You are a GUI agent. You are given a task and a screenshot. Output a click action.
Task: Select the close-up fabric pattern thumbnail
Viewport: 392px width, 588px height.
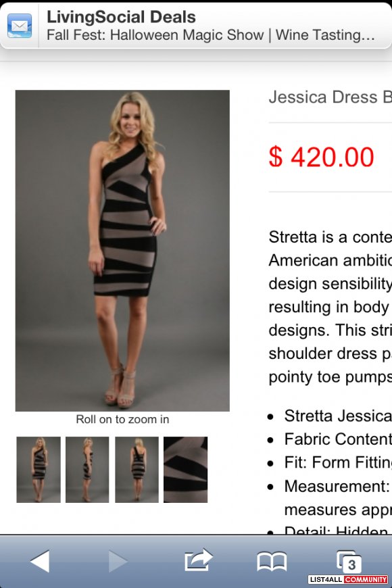tap(185, 470)
